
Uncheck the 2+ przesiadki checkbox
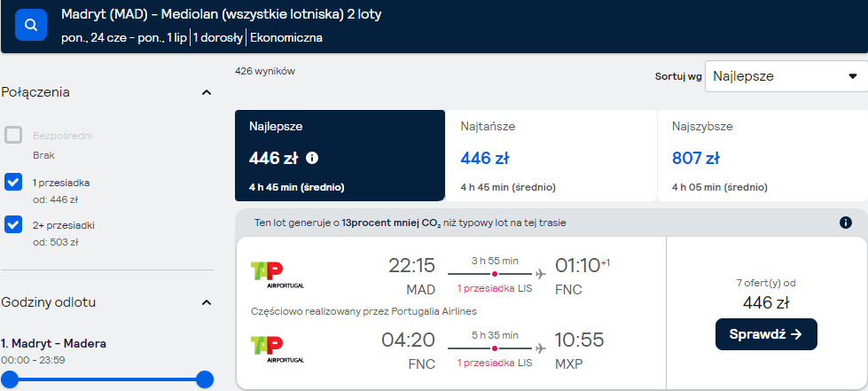[13, 224]
